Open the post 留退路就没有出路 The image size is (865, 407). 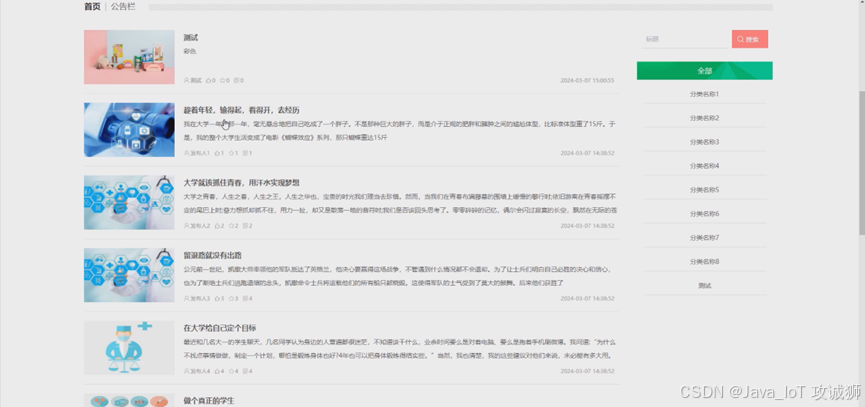[x=212, y=256]
